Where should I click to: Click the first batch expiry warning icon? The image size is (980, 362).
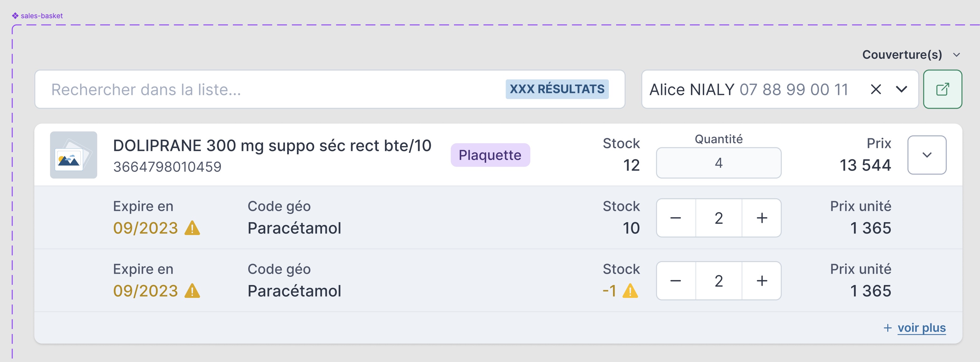tap(192, 228)
